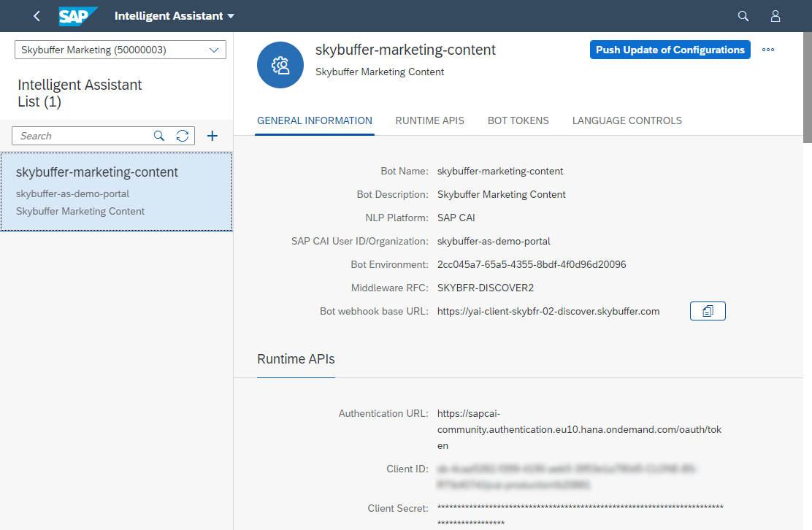Click Push Update of Configurations

click(670, 50)
